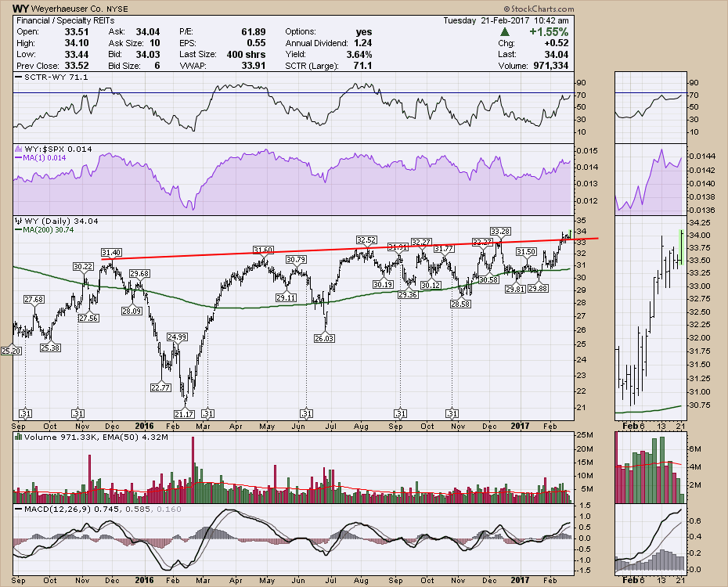Screen dimensions: 728x587
Task: Click the 29.36 low price label
Action: click(x=408, y=294)
